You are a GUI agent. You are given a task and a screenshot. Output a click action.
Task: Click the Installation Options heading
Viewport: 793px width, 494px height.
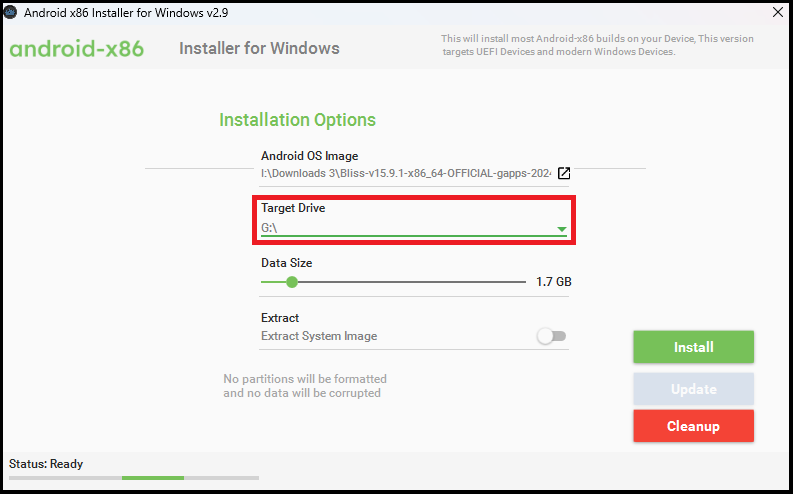[x=297, y=120]
